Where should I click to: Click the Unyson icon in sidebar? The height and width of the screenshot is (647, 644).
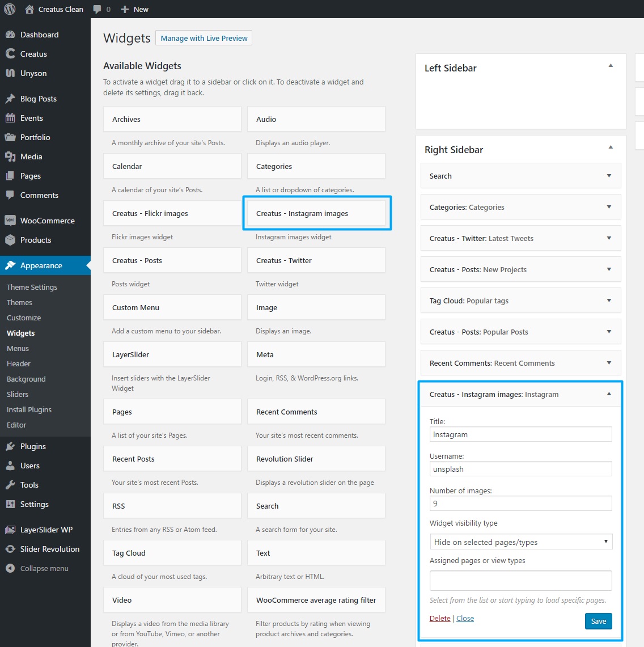click(x=10, y=73)
